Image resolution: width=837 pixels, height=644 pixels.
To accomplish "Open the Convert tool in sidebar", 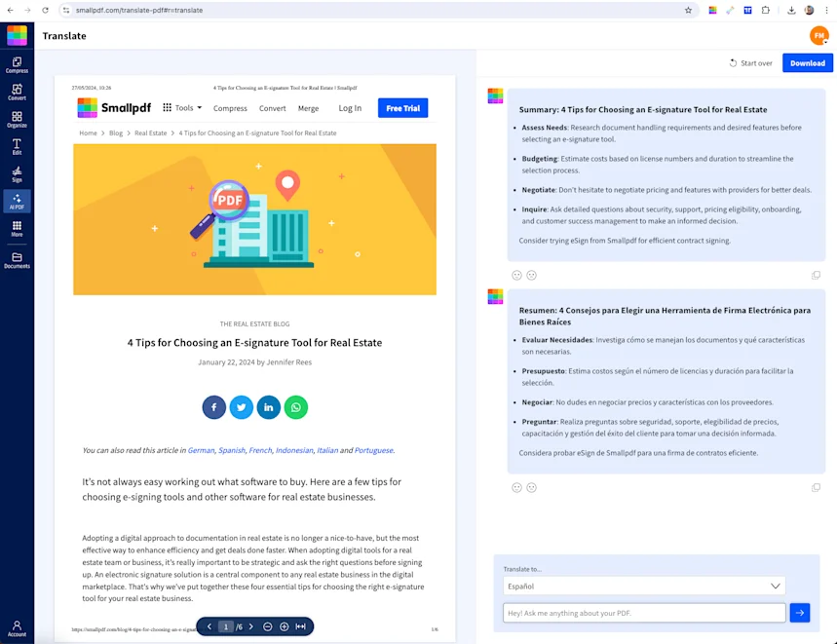I will click(17, 93).
